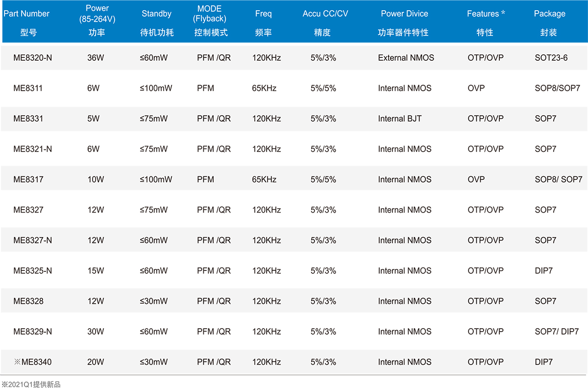Viewport: 588px width, 388px height.
Task: Click the Internal BJT cell
Action: pyautogui.click(x=399, y=119)
